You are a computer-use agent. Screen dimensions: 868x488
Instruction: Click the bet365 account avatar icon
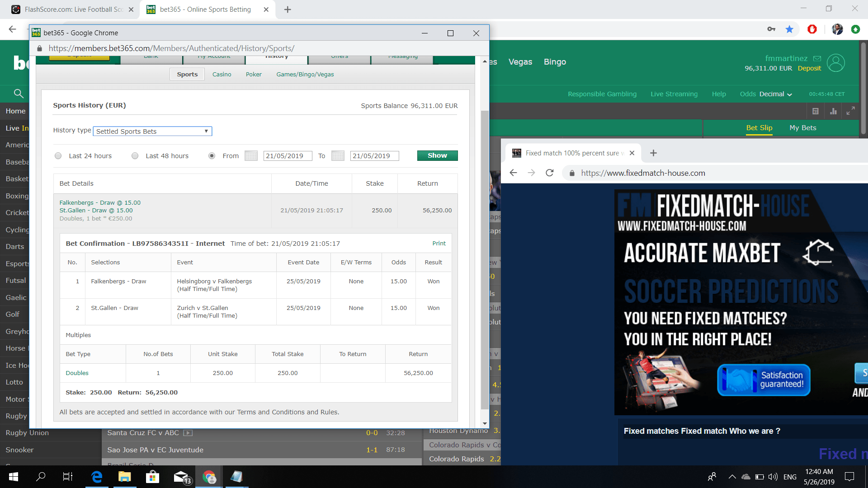(836, 63)
